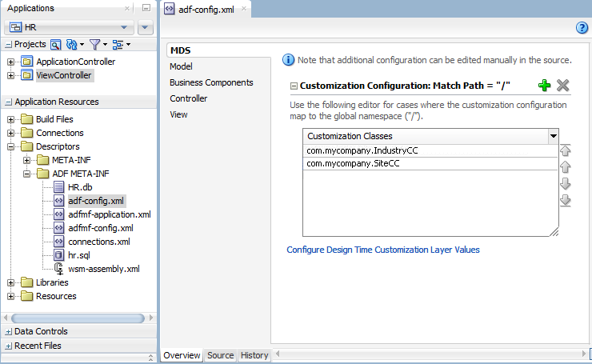Click the Projects refresh icon
This screenshot has height=364, width=592.
71,45
